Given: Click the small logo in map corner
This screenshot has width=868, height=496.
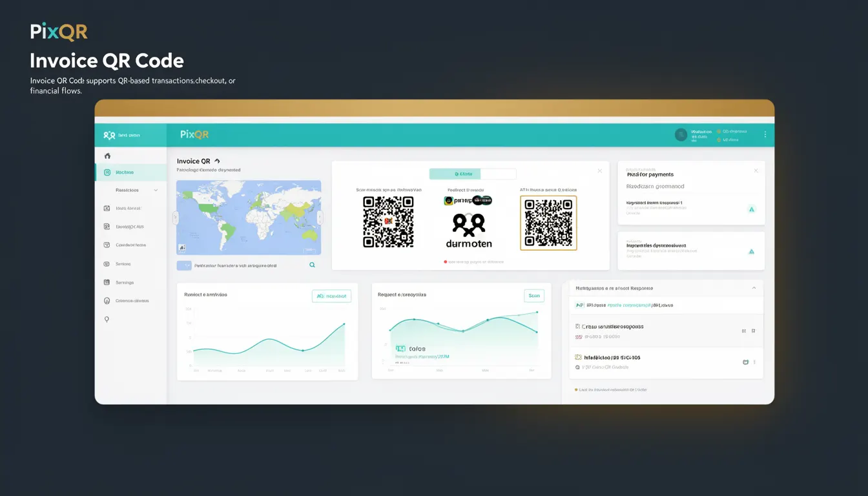Looking at the screenshot, I should (182, 247).
